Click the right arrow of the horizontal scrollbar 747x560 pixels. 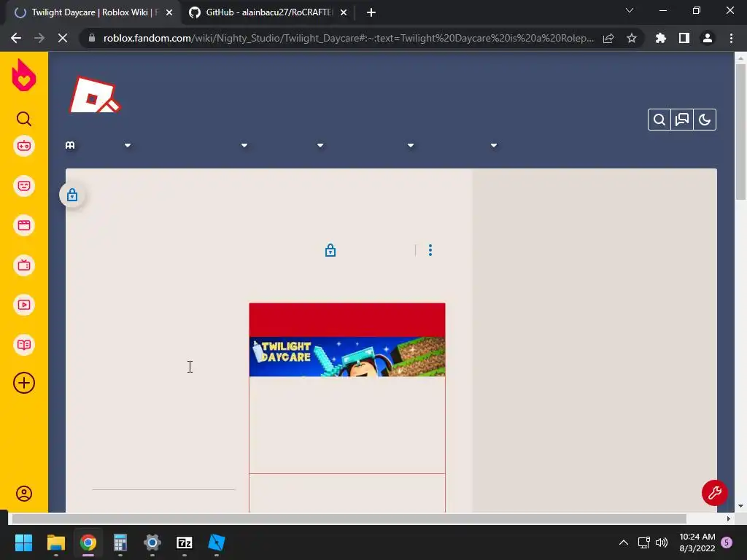click(x=729, y=518)
